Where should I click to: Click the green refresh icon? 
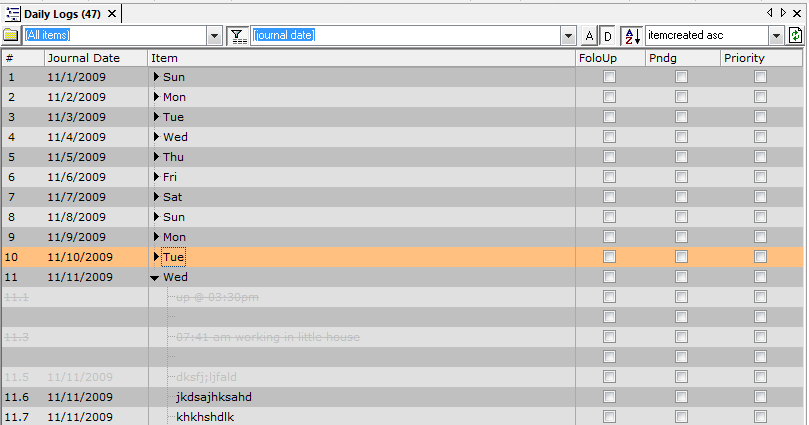click(796, 36)
